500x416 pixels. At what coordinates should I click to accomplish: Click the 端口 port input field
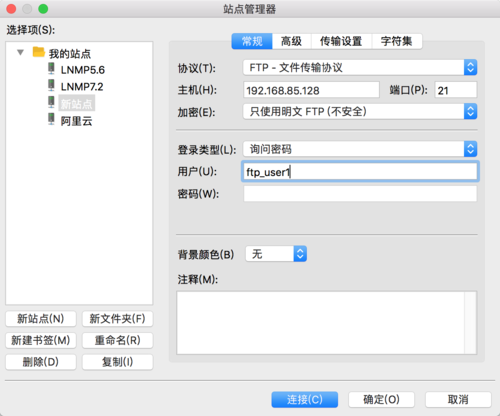click(x=456, y=90)
